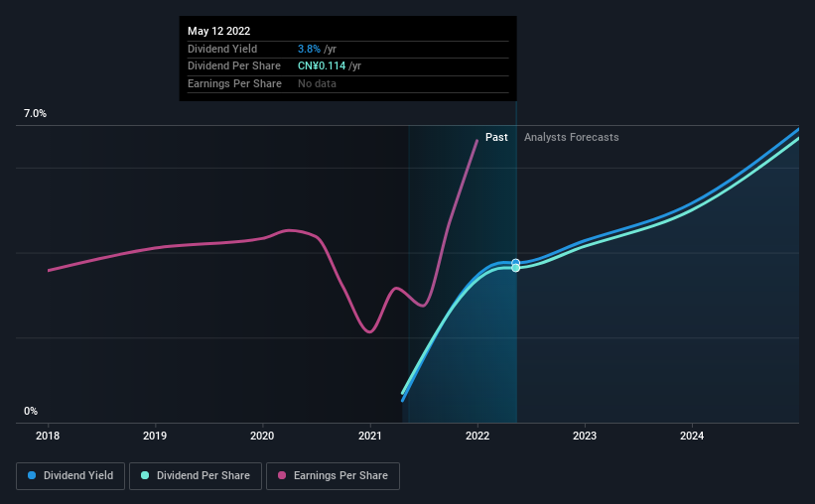Click the blue Dividend Yield legend dot
The image size is (815, 504).
(x=32, y=475)
